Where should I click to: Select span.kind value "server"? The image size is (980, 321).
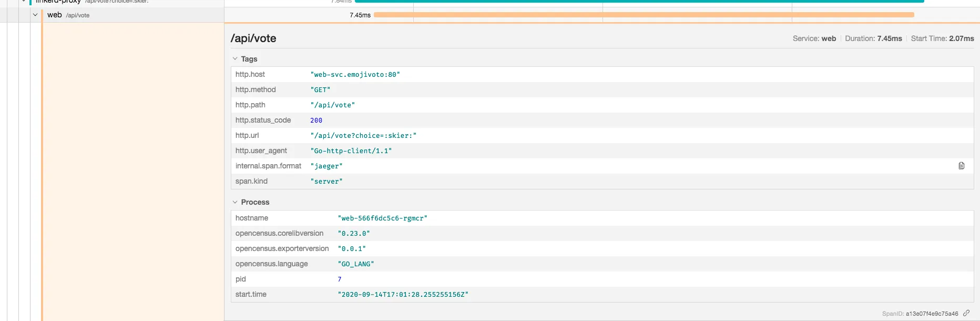coord(326,182)
